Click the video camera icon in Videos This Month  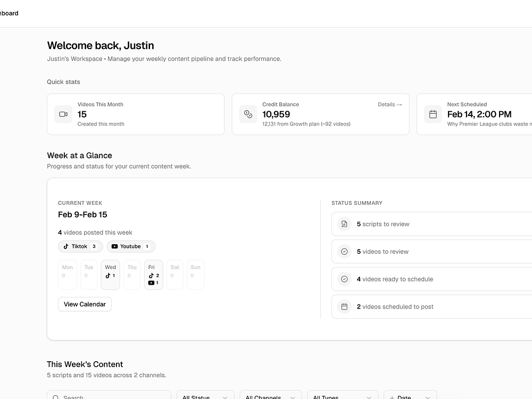pos(63,114)
